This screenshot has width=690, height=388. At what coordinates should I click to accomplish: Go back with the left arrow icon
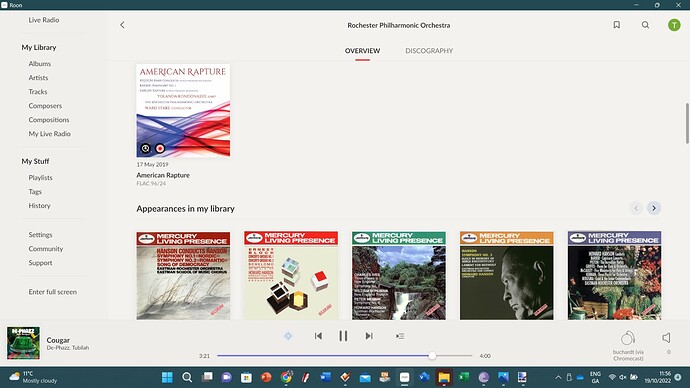[x=122, y=25]
